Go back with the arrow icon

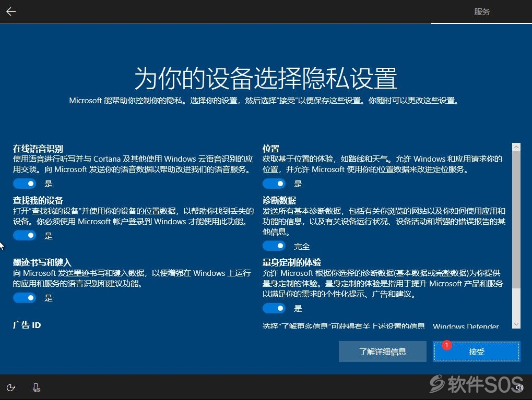(x=11, y=11)
